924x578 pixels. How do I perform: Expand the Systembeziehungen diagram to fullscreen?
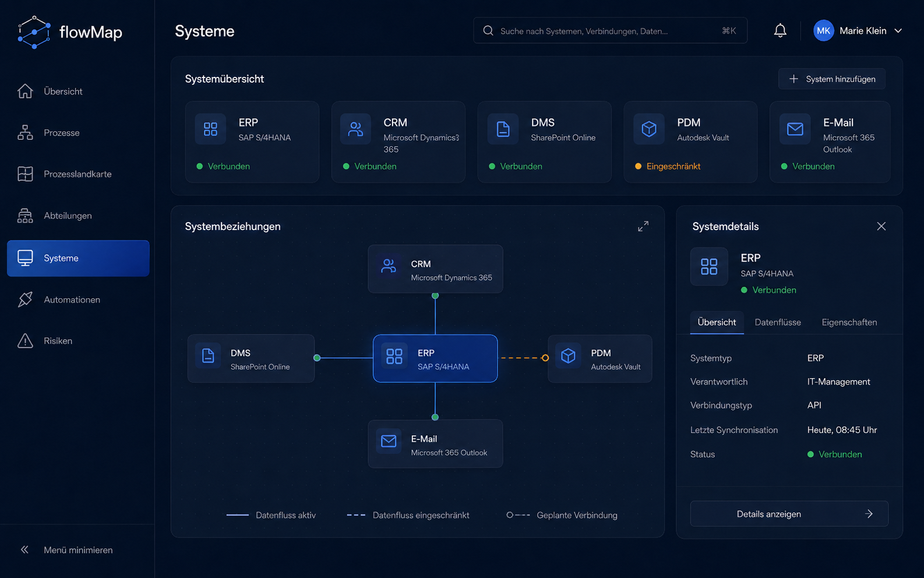643,226
